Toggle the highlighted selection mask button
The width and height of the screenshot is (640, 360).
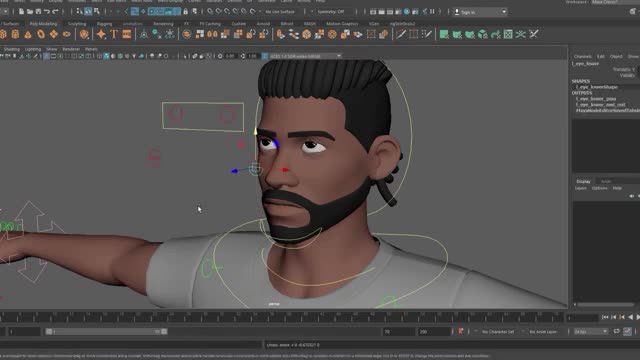tap(134, 12)
